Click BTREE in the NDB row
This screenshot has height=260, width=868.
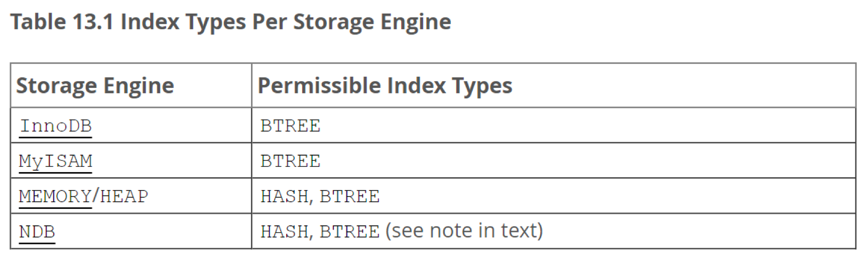(349, 232)
